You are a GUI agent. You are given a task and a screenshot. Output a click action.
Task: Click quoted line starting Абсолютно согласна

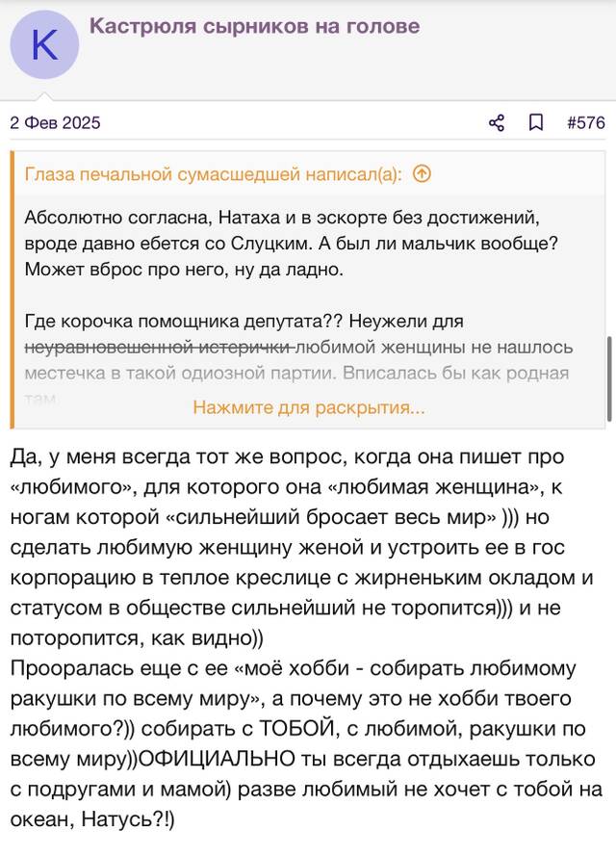[x=282, y=218]
